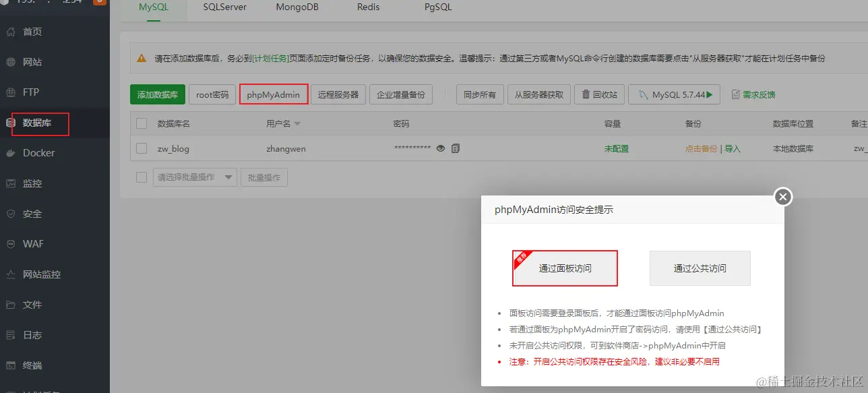Click the Docker whale icon

pyautogui.click(x=11, y=153)
